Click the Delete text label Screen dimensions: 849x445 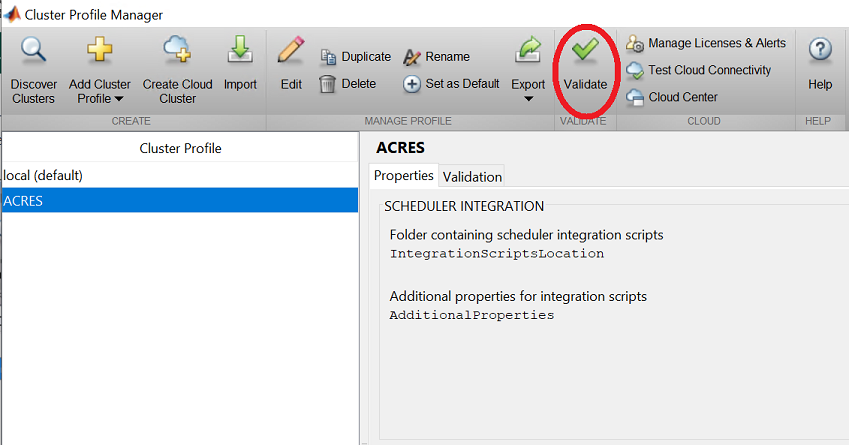[x=358, y=84]
